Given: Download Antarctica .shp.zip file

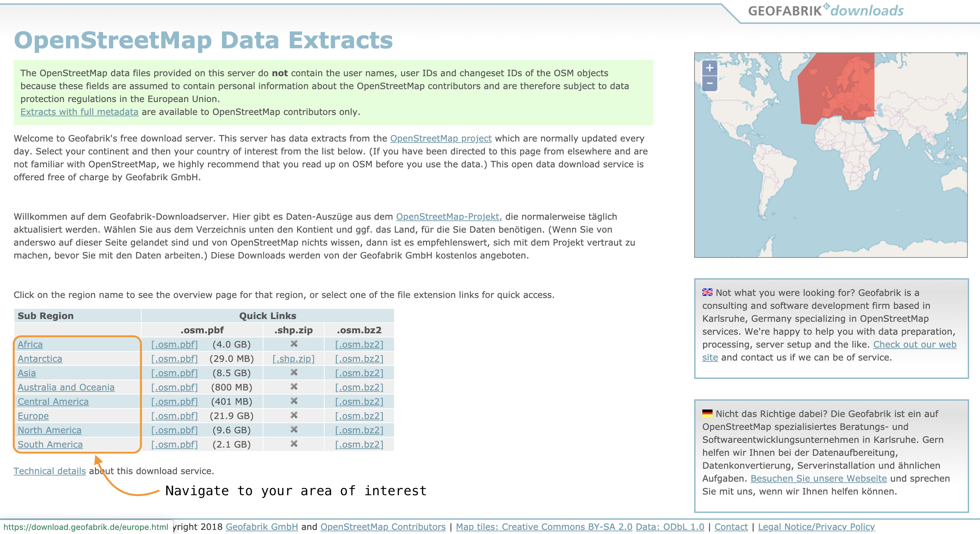Looking at the screenshot, I should coord(293,358).
